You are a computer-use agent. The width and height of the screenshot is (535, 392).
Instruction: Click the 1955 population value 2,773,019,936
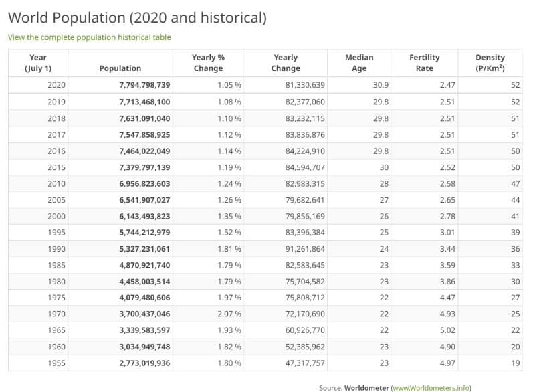[x=144, y=363]
